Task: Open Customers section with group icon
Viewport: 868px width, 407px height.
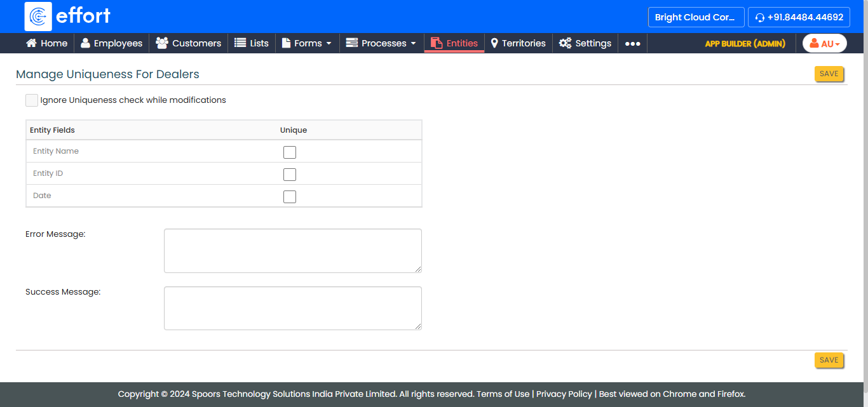Action: tap(162, 43)
